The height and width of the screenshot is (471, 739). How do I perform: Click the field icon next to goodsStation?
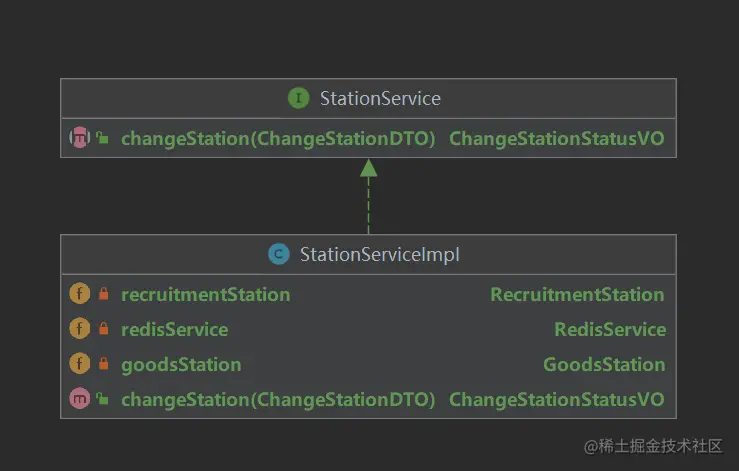tap(79, 364)
